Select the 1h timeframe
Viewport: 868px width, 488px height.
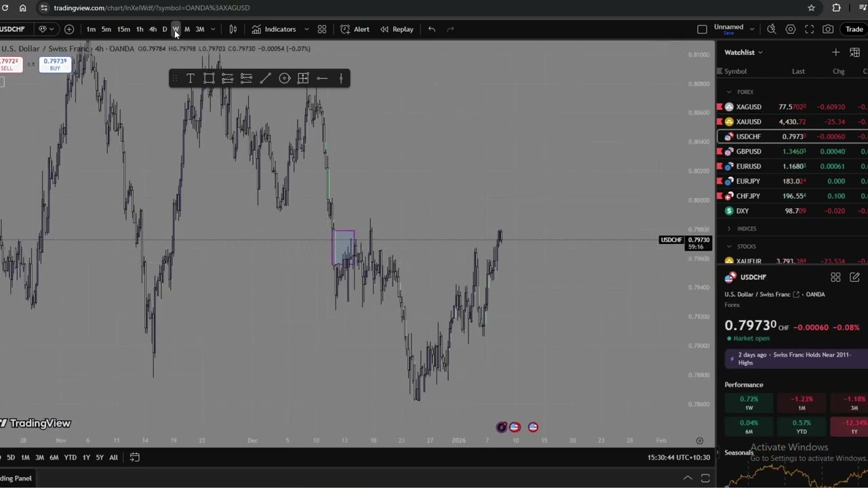point(140,29)
